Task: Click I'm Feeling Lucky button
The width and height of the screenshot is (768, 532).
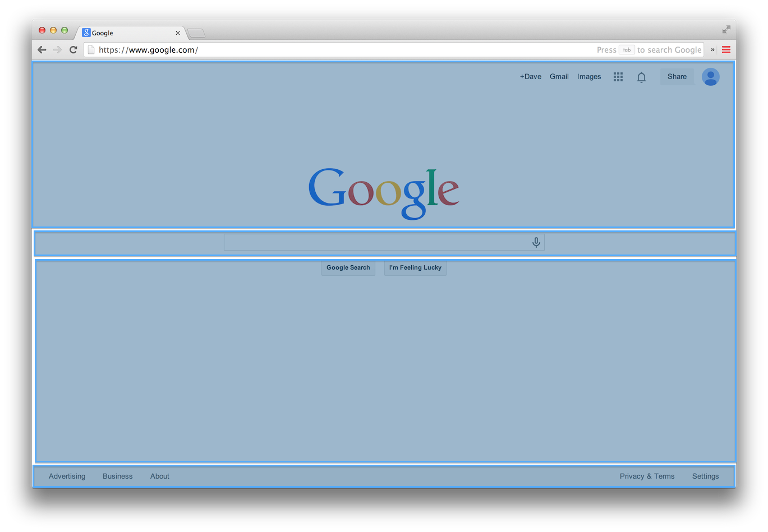Action: (415, 268)
